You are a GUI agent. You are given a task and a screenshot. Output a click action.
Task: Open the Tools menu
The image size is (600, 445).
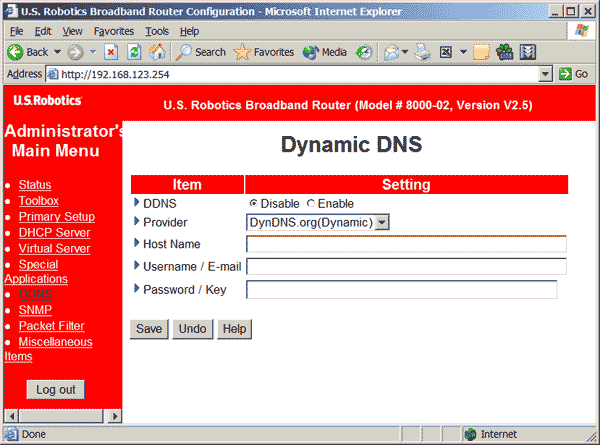click(x=157, y=31)
